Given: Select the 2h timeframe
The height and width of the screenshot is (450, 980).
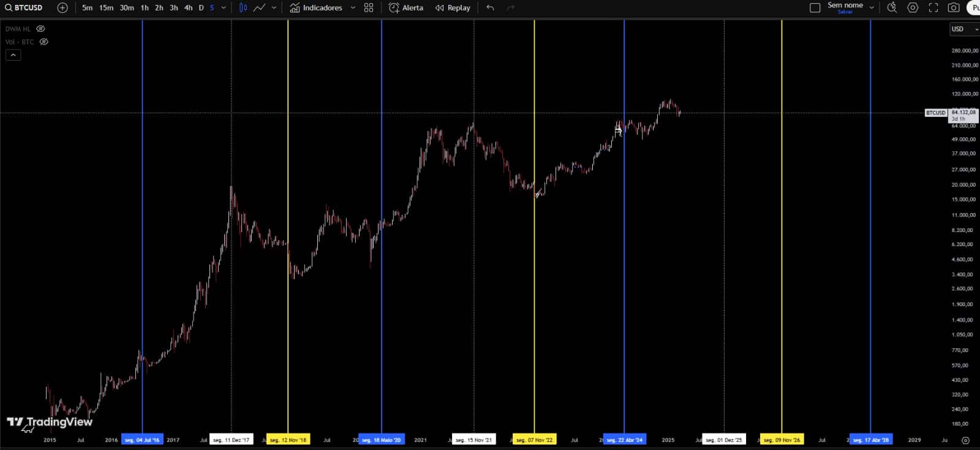Looking at the screenshot, I should click(159, 8).
